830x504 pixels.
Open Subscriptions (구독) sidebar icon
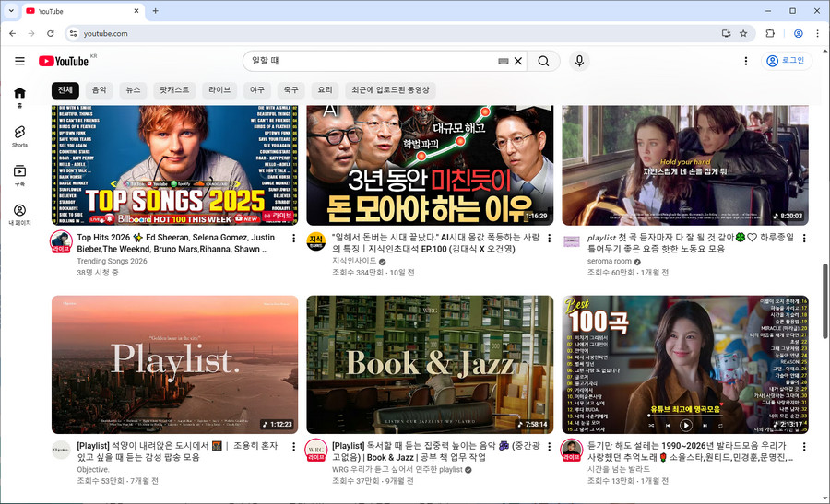19,176
